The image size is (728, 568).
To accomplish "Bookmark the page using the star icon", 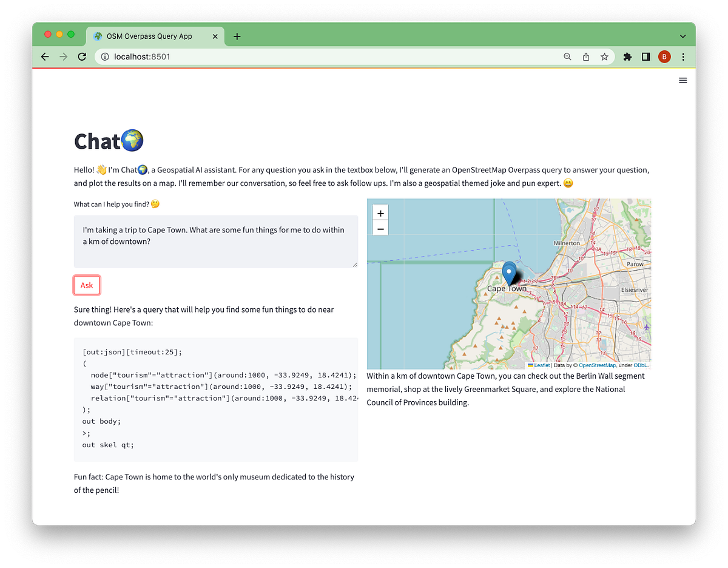I will [604, 56].
